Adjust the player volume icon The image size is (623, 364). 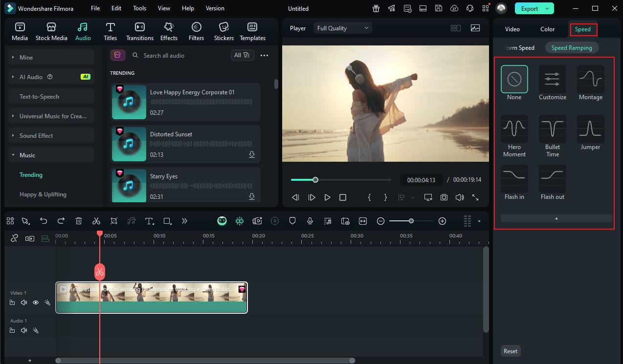tap(459, 197)
